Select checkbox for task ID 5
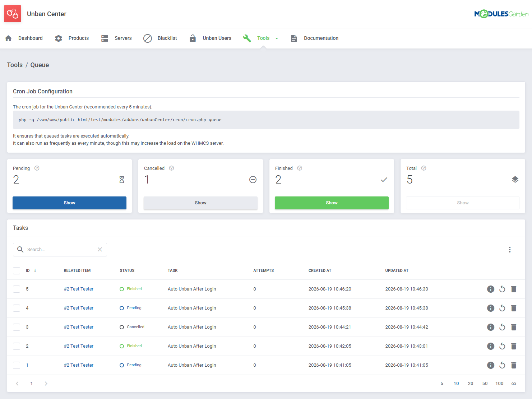 (x=17, y=289)
